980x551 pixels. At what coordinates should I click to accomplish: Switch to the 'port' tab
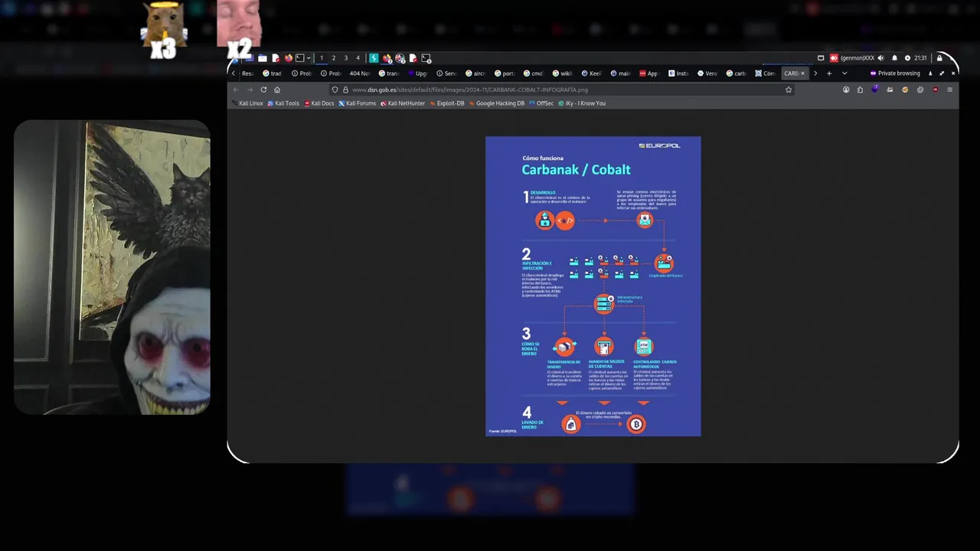coord(505,73)
